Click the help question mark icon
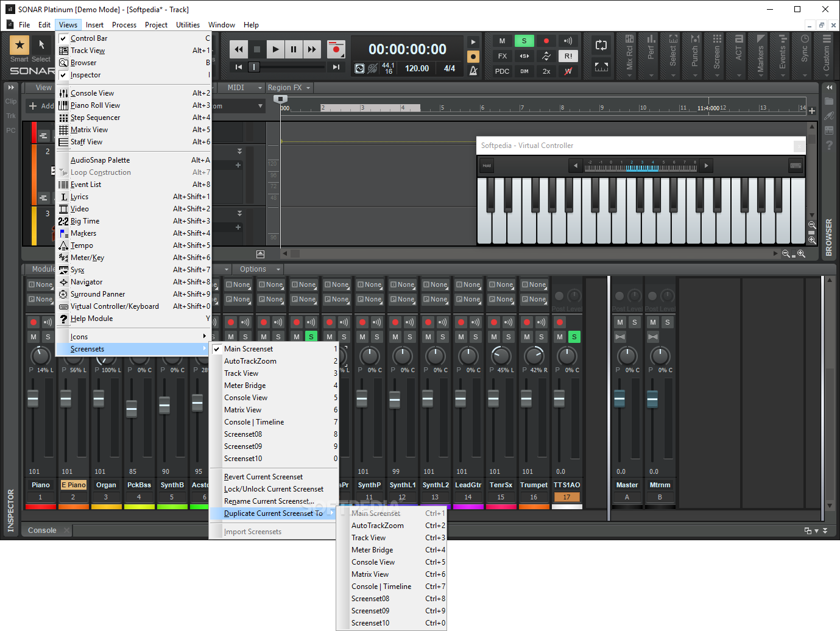This screenshot has height=631, width=840. click(x=829, y=145)
